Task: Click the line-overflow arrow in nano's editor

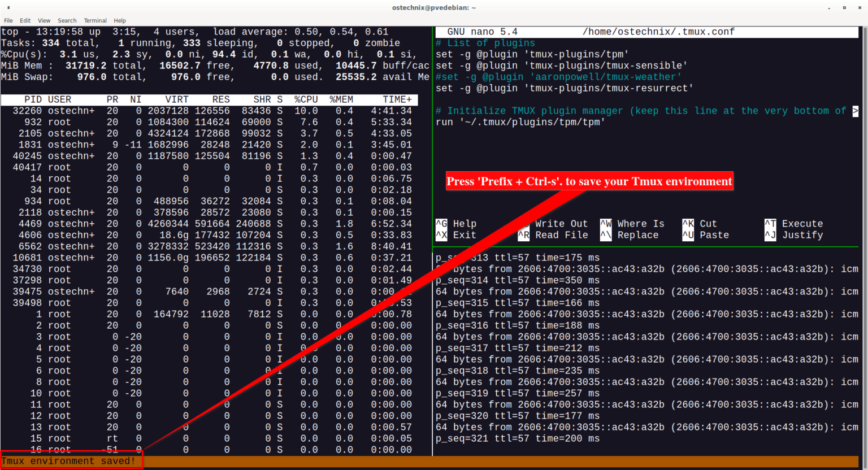Action: [856, 111]
